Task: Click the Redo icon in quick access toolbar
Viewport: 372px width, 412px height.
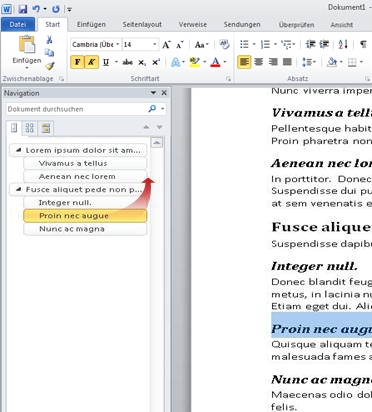Action: point(56,9)
